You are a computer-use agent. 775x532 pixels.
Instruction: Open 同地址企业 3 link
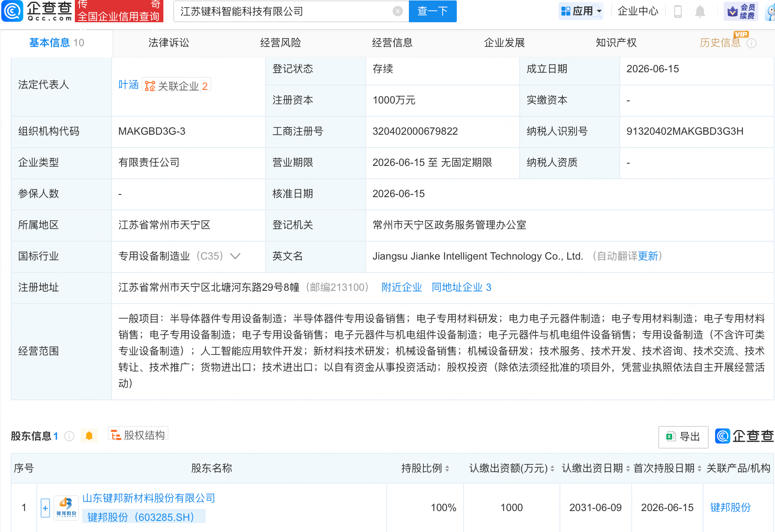461,287
